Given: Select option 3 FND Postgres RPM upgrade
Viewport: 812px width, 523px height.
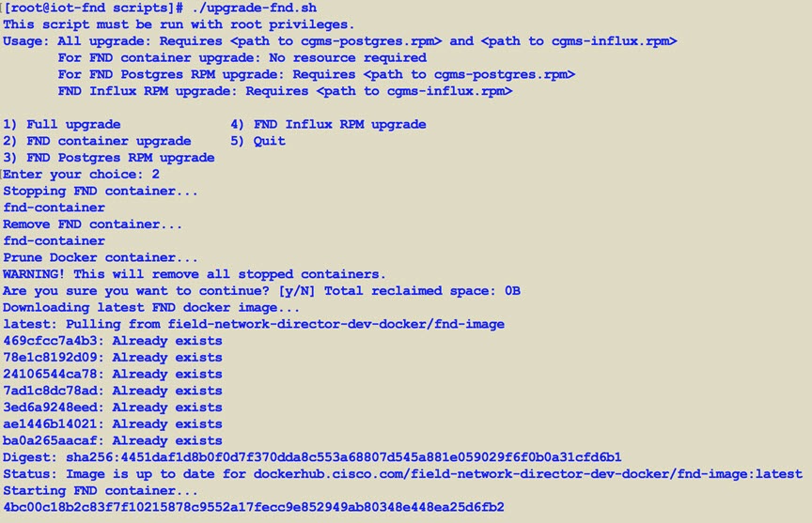Looking at the screenshot, I should tap(109, 158).
